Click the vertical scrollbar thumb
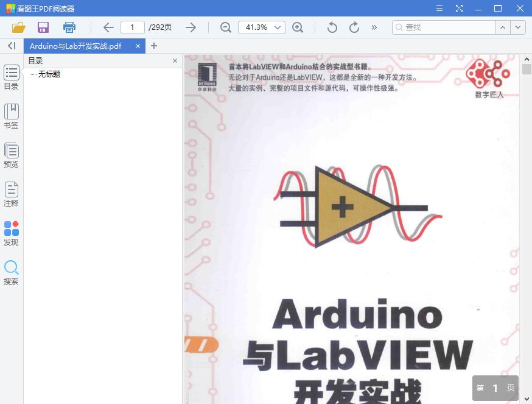This screenshot has width=532, height=404. (527, 69)
